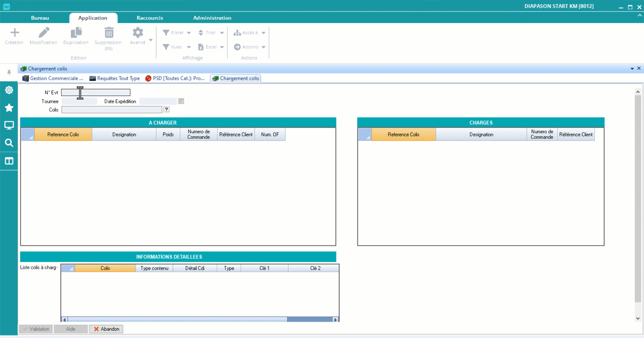The height and width of the screenshot is (338, 644).
Task: Click the Création plus icon
Action: click(x=14, y=33)
